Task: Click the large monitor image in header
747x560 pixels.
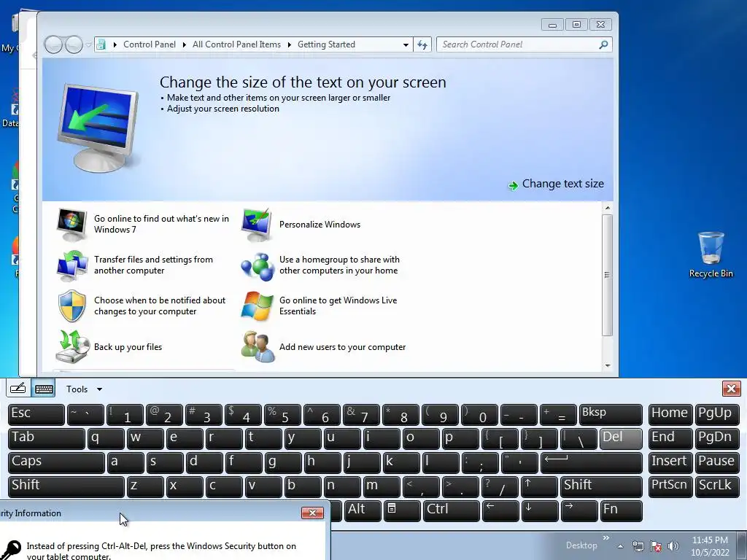Action: (98, 128)
